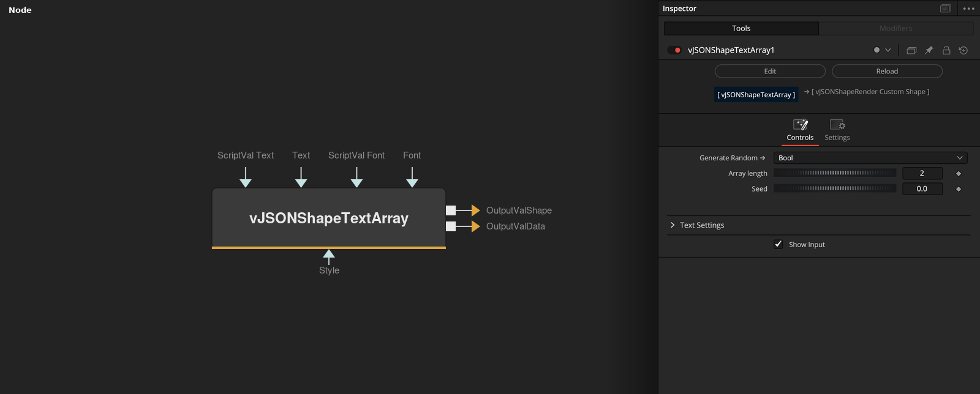This screenshot has width=980, height=394.
Task: Follow the vJSONShapeRender Custom Shape link
Action: [867, 92]
